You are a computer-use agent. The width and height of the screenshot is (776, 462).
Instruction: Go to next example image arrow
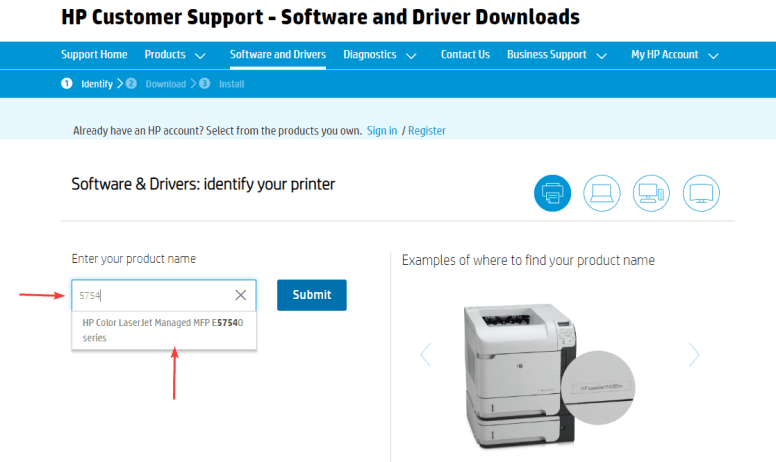click(x=694, y=354)
